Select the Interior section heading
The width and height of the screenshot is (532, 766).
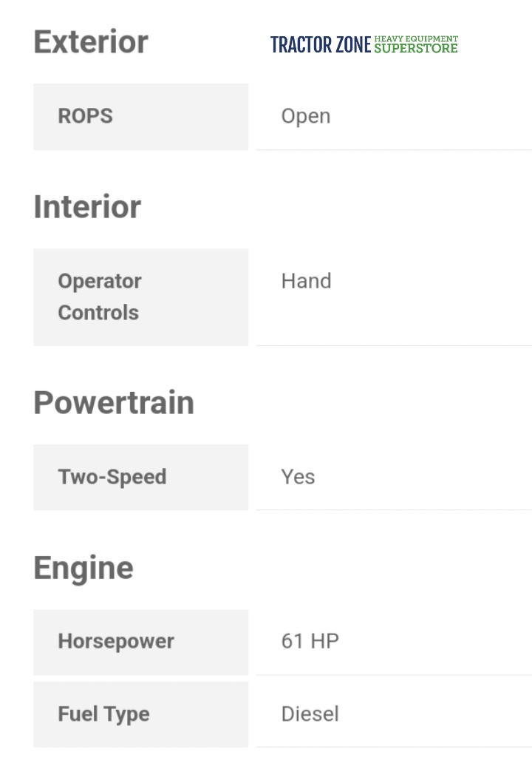87,207
